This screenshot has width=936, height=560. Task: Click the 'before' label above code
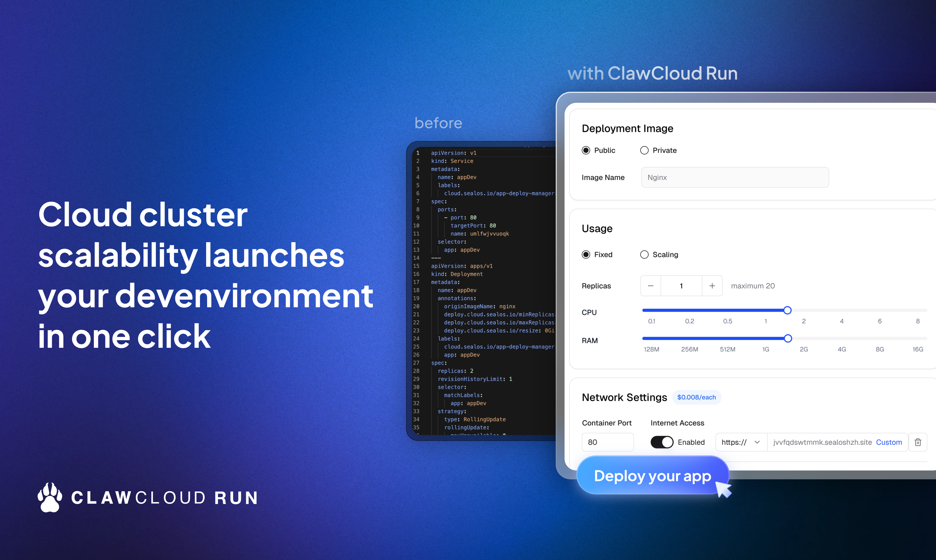[x=438, y=123]
